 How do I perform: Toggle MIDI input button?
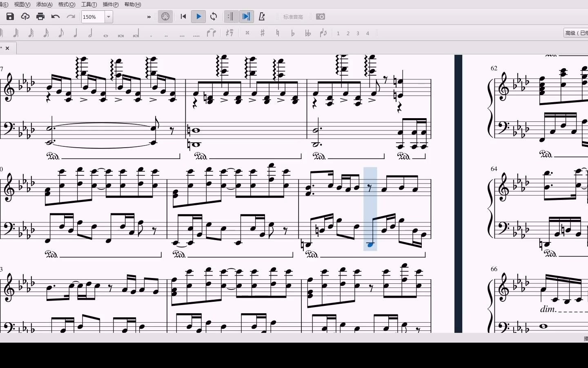(165, 16)
